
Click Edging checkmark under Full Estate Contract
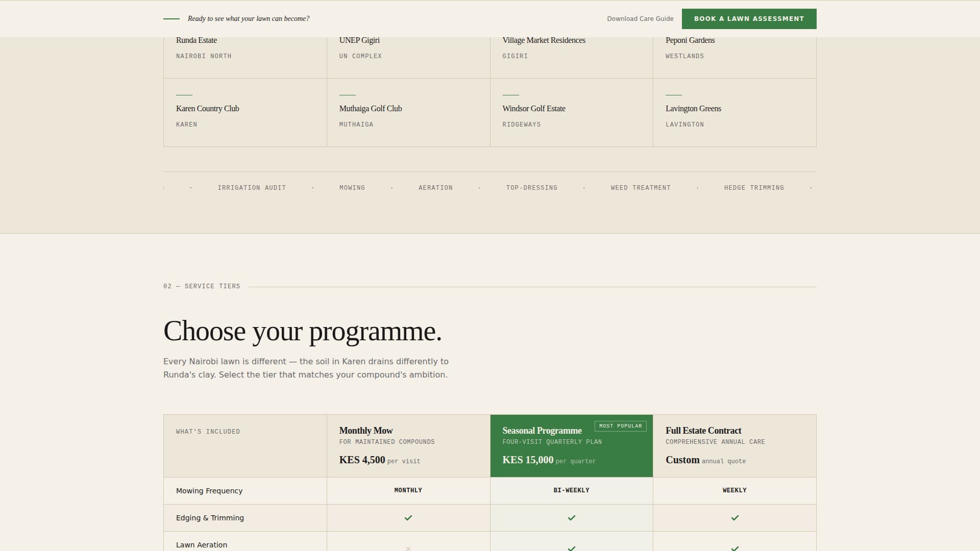point(735,518)
